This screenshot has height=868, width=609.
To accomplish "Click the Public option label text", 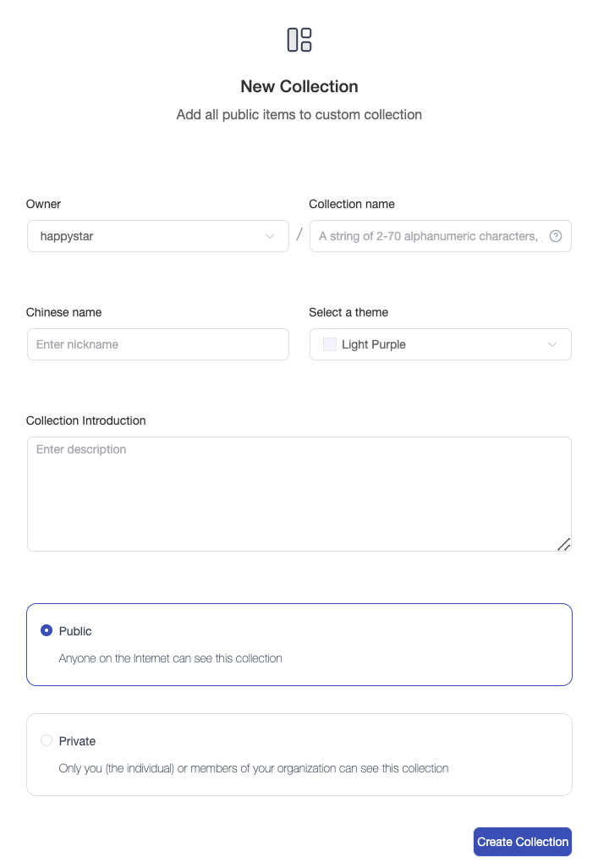I will (75, 631).
